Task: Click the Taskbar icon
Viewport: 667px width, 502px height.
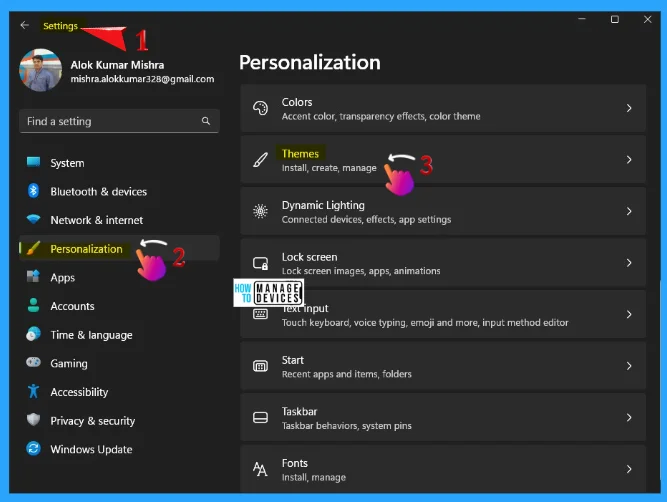Action: click(x=260, y=418)
